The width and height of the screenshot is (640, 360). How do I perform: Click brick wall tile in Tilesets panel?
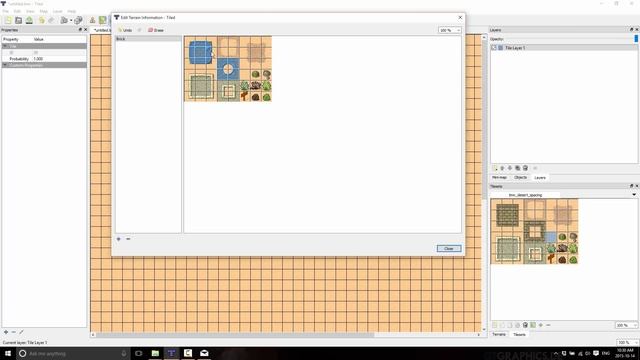tap(507, 215)
